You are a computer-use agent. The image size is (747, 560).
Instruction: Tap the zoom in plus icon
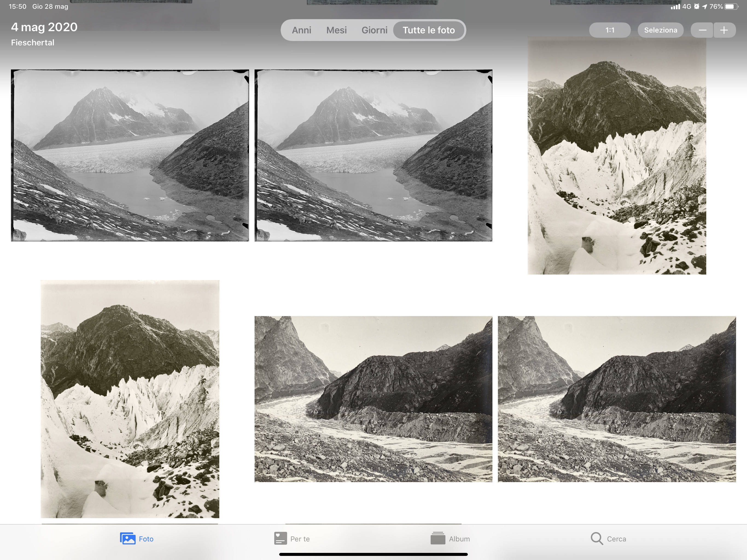pyautogui.click(x=724, y=30)
